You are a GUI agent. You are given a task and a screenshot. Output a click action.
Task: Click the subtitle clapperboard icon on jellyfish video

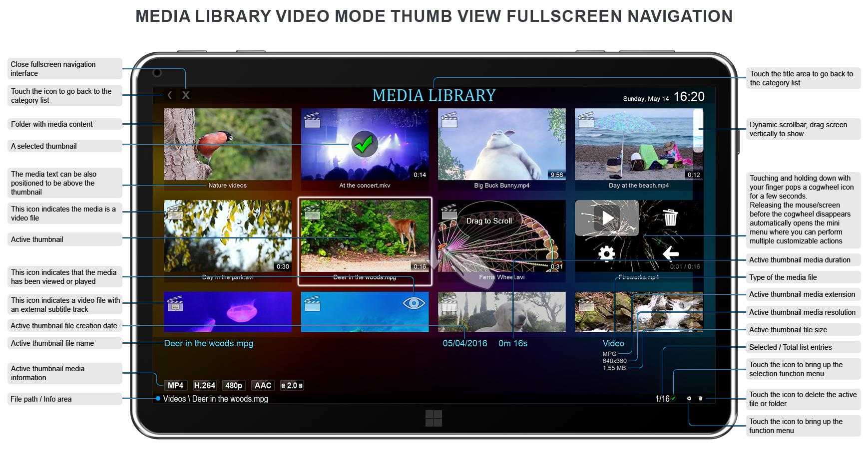click(175, 304)
